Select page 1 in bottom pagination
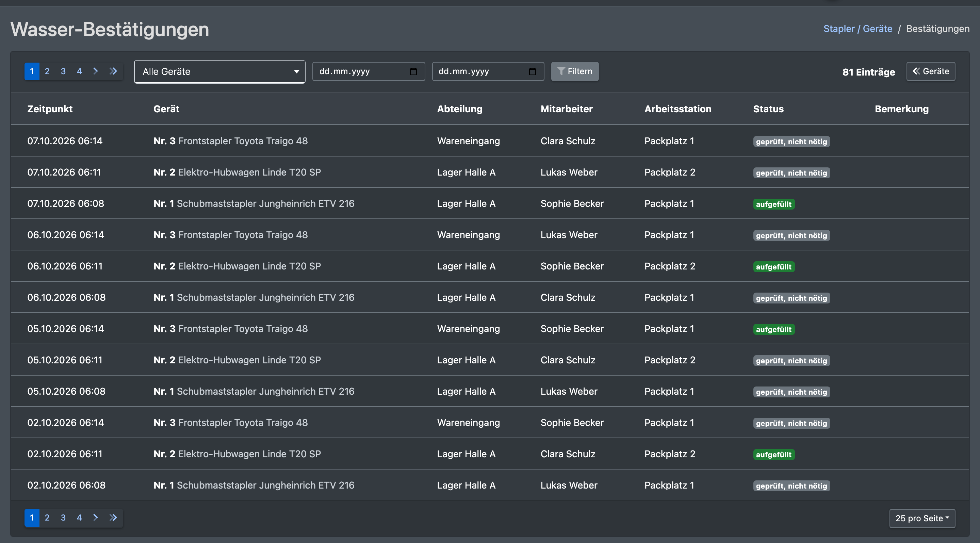Viewport: 980px width, 543px height. (32, 517)
